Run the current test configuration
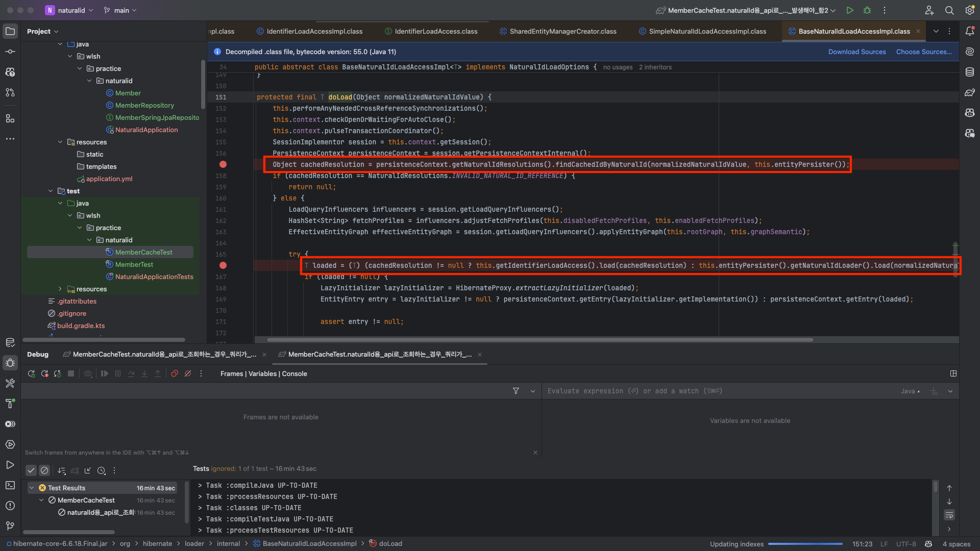The height and width of the screenshot is (551, 980). pos(850,10)
